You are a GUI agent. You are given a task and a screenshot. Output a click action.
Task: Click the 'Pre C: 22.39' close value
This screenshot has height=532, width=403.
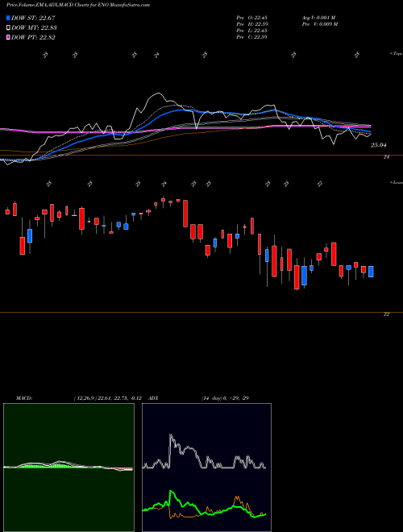(x=251, y=37)
